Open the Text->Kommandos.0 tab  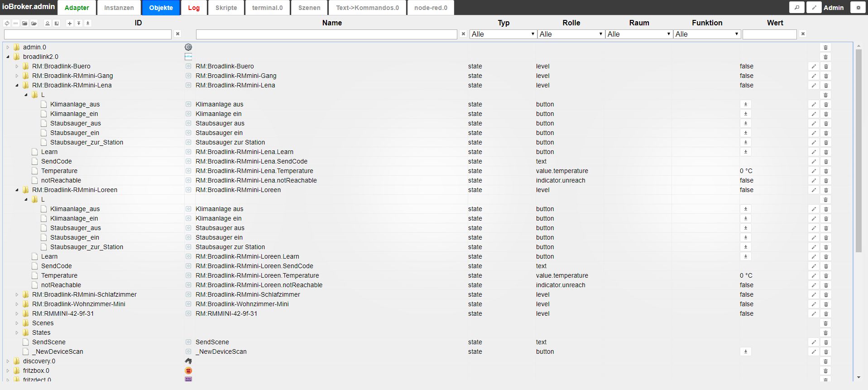[368, 8]
